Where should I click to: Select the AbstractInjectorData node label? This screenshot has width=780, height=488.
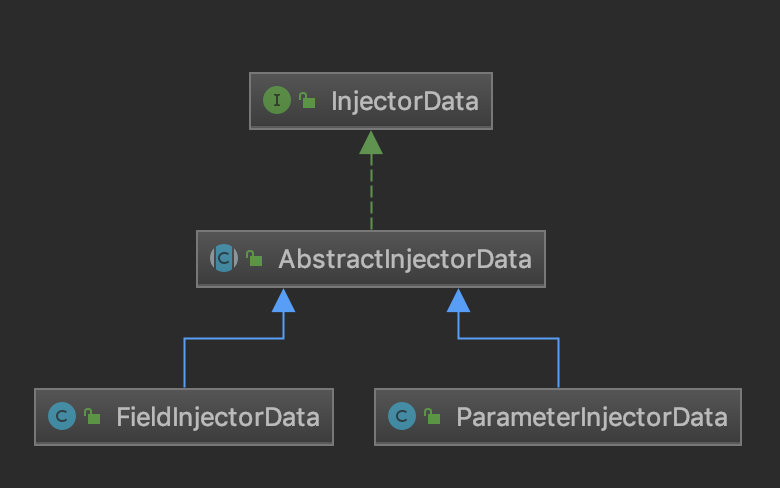pos(404,259)
